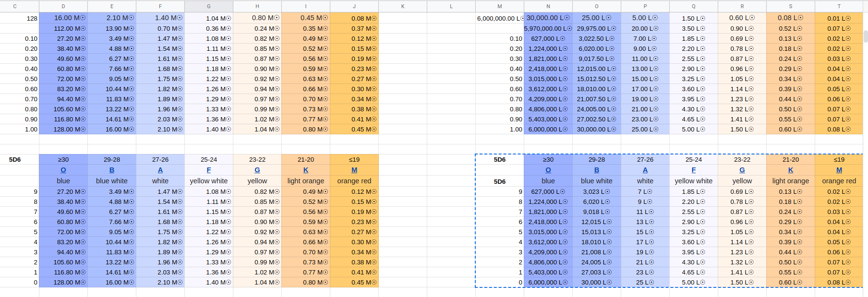Open the A link in the L☉ table
This screenshot has height=297, width=868.
[645, 170]
